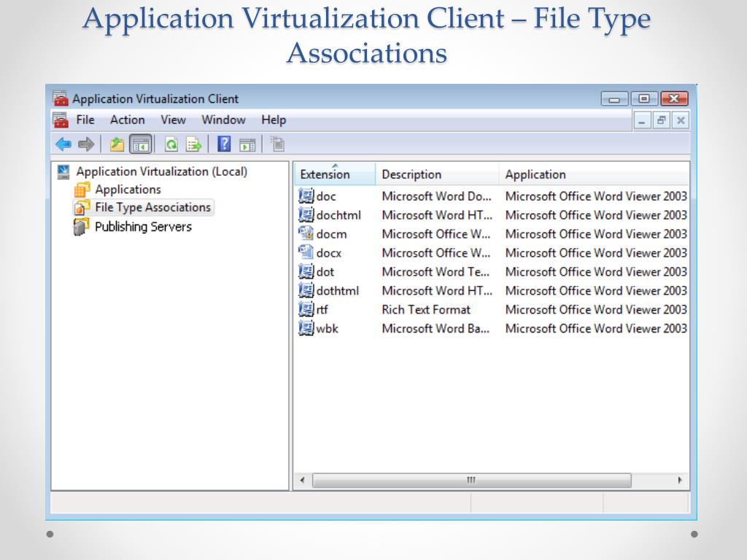The width and height of the screenshot is (747, 560).
Task: Select the rtf extension entry
Action: coord(322,309)
